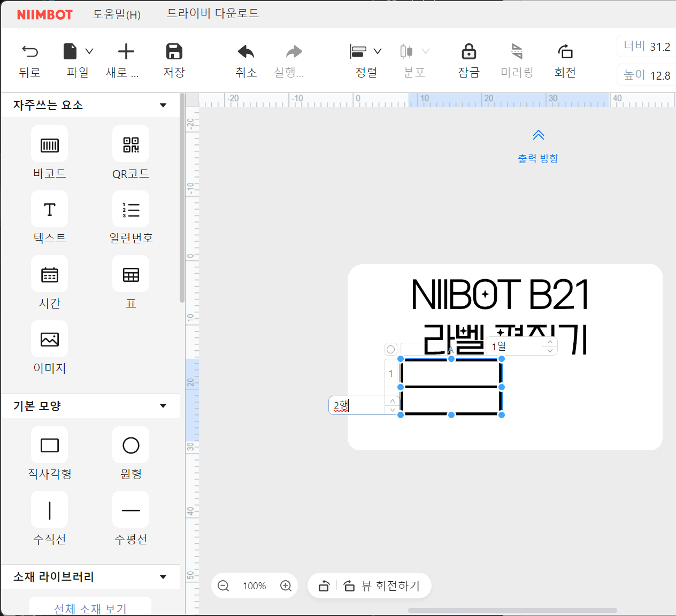Redo with the 실행 icon

pos(294,52)
